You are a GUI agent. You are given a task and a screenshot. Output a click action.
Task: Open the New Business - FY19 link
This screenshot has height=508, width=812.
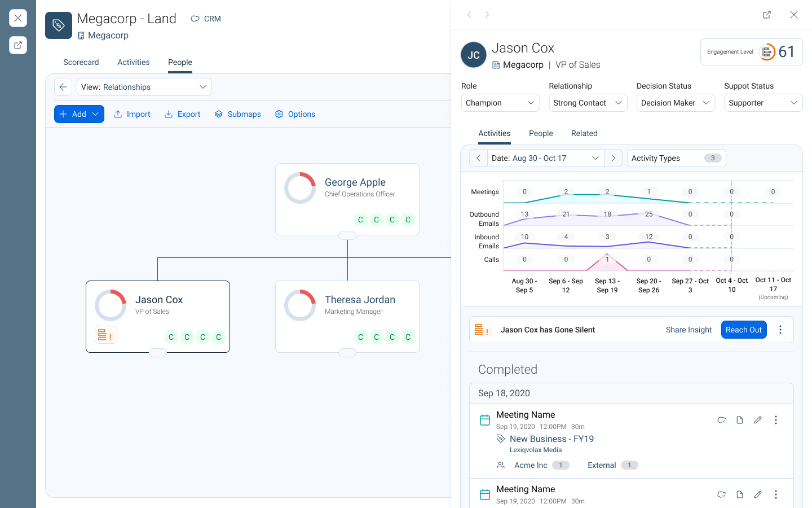(551, 439)
